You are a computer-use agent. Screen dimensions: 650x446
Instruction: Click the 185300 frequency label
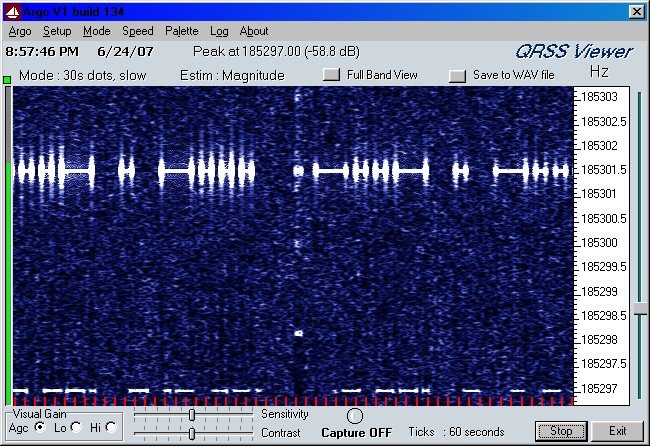[x=599, y=243]
